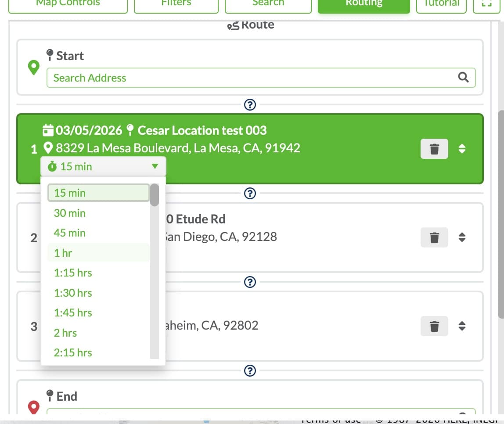Click reorder arrows for stop 3 Anaheim
Image resolution: width=504 pixels, height=424 pixels.
pyautogui.click(x=462, y=326)
